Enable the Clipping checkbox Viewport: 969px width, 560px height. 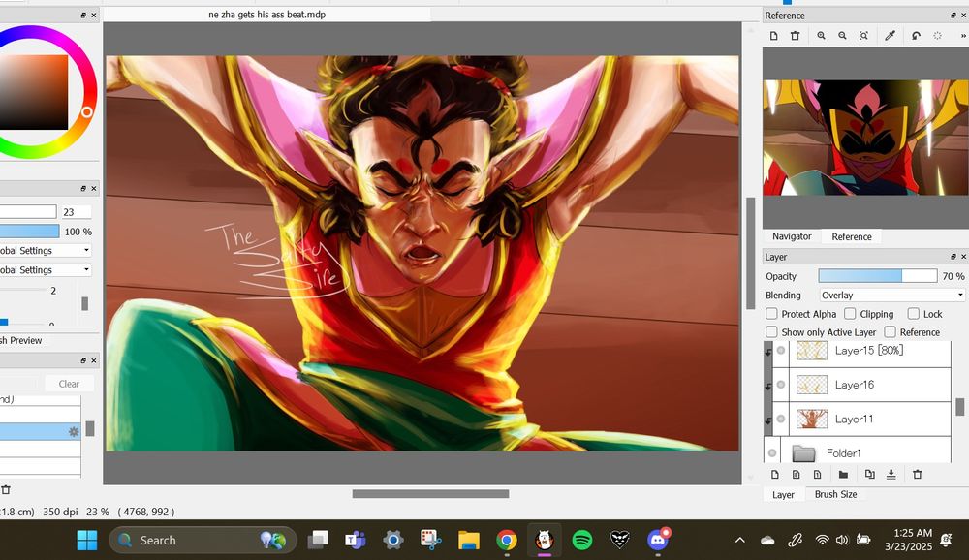pos(851,314)
